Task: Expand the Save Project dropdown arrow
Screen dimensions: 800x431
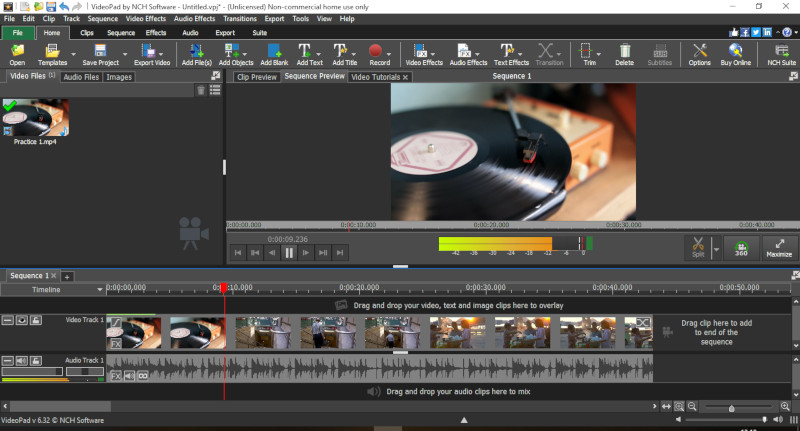Action: click(125, 54)
